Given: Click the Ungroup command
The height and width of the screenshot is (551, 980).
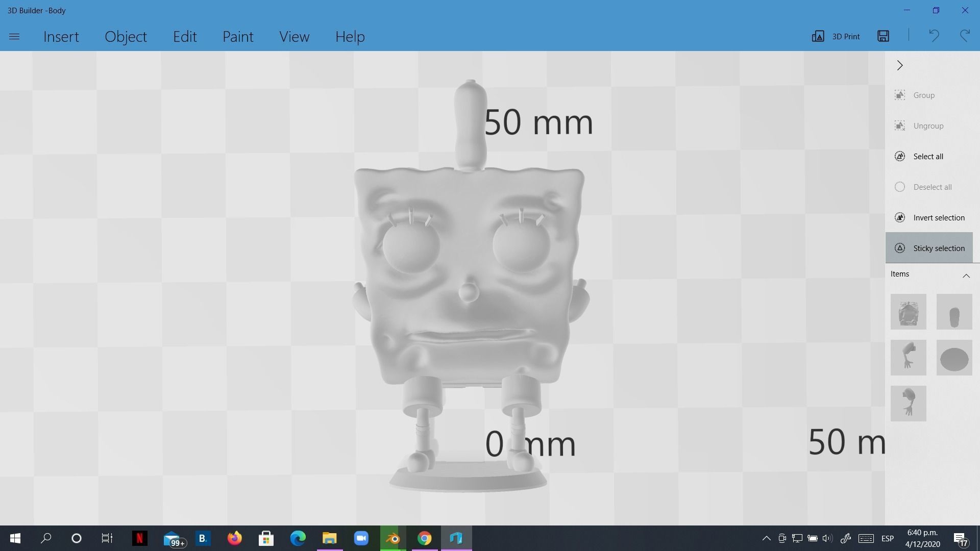Looking at the screenshot, I should click(x=929, y=126).
